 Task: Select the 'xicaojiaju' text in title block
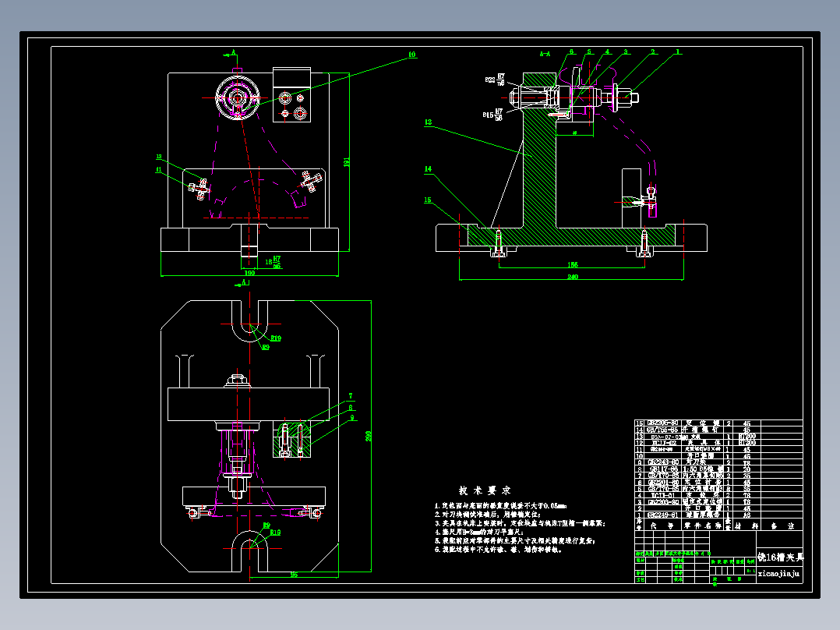(x=778, y=574)
